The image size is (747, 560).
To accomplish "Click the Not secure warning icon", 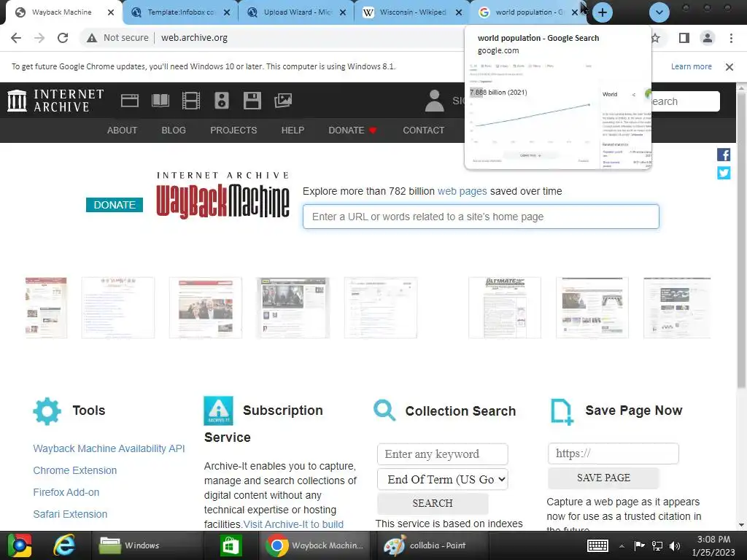I will pyautogui.click(x=92, y=38).
